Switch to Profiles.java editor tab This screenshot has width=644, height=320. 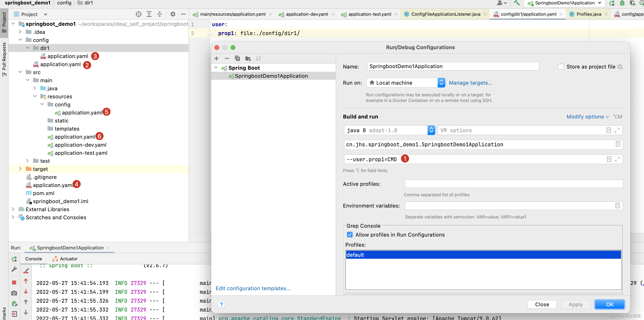[x=589, y=14]
